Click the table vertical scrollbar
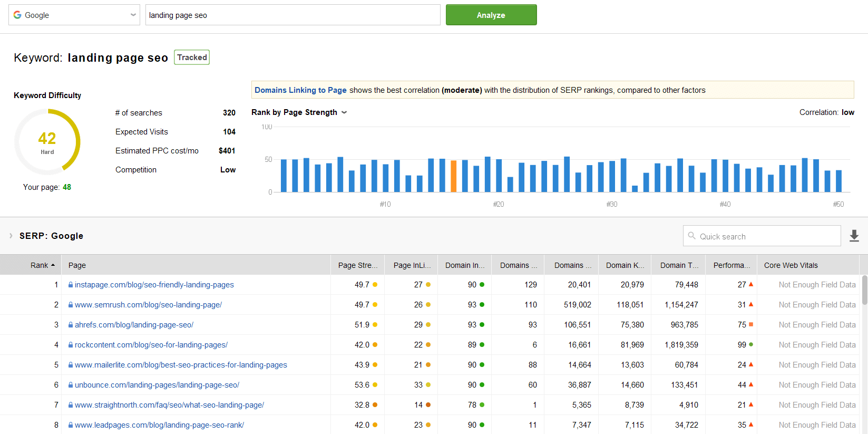Screen dimensions: 868x434 864,290
